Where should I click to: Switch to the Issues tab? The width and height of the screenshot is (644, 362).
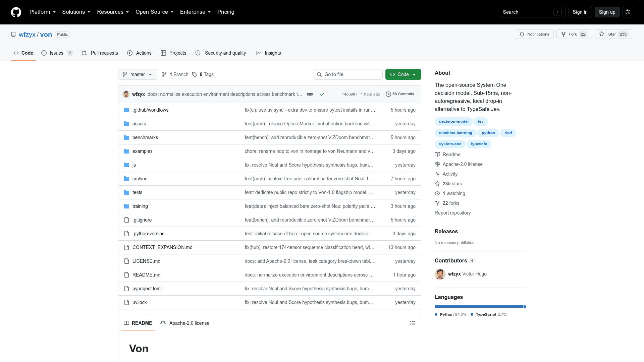coord(57,53)
